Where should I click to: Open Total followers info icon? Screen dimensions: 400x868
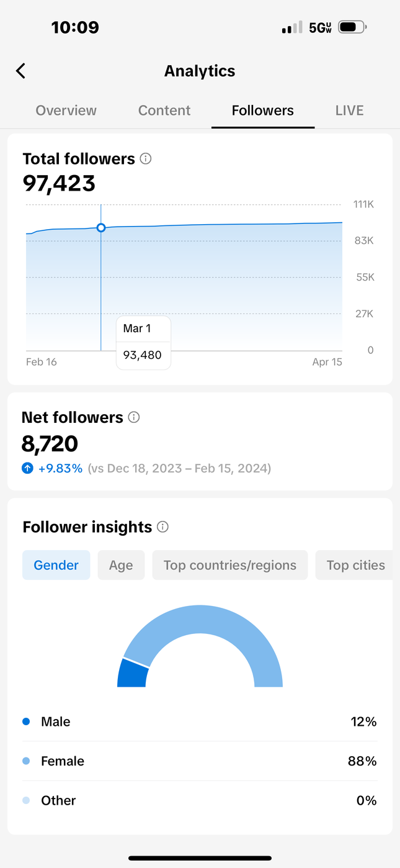coord(146,159)
